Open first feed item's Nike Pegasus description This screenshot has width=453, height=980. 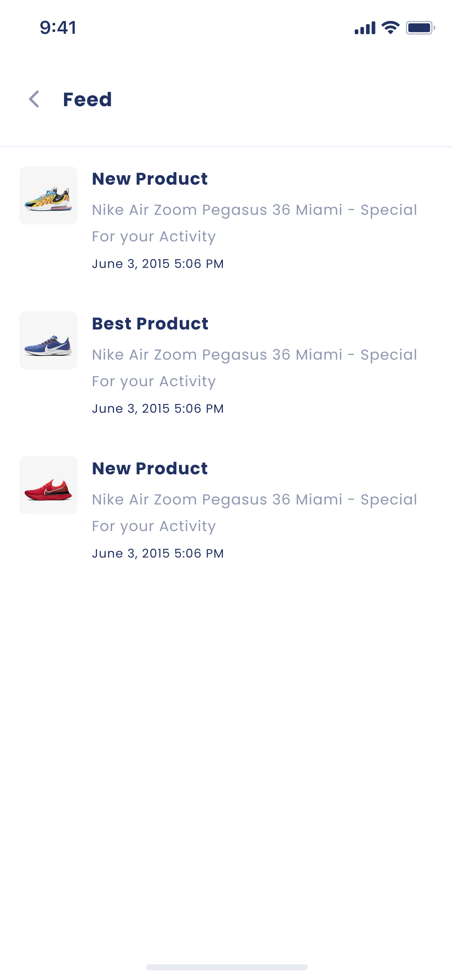254,223
